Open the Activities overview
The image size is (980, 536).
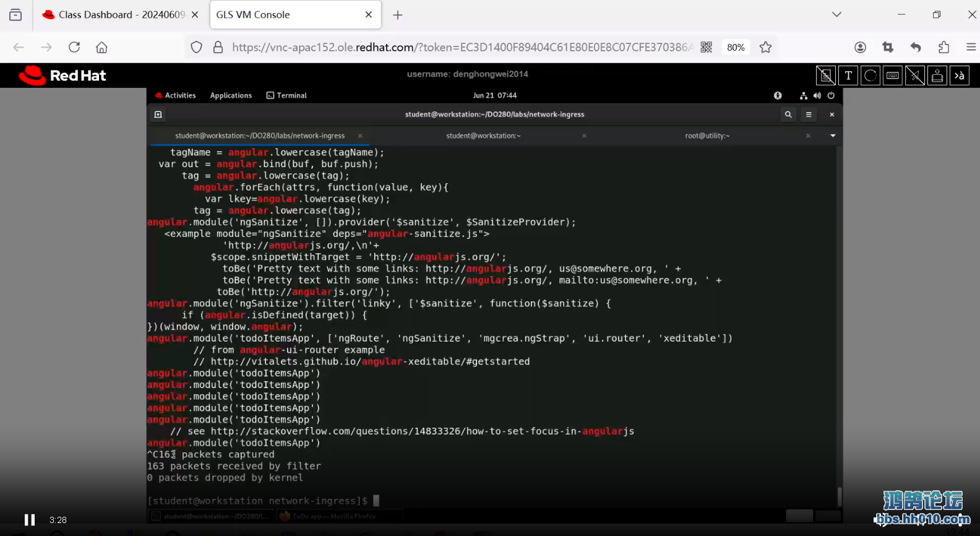tap(176, 95)
